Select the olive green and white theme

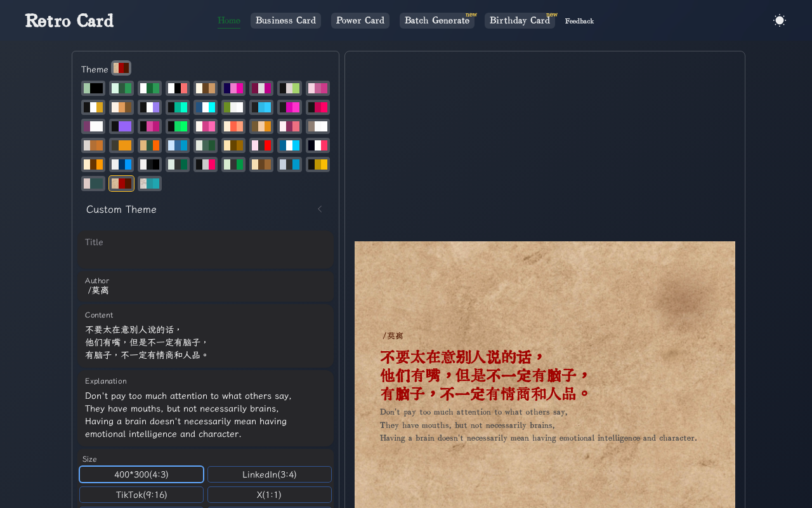pos(233,107)
